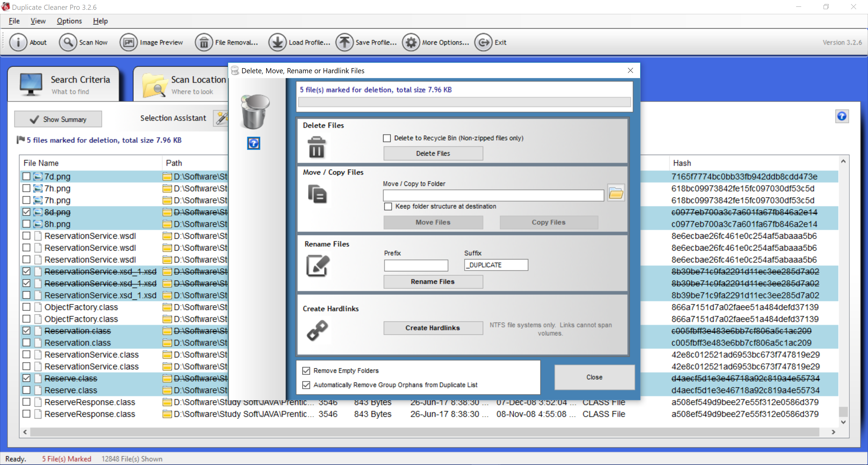This screenshot has width=868, height=465.
Task: Click the Load Profile icon
Action: [277, 42]
